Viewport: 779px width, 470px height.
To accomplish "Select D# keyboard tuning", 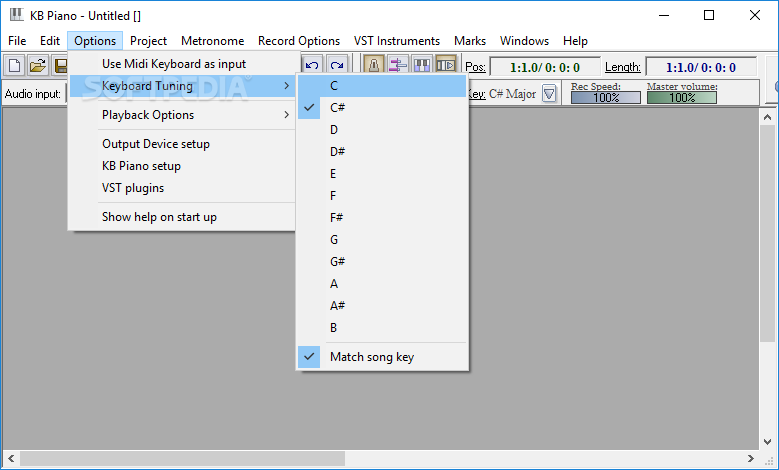I will coord(382,152).
